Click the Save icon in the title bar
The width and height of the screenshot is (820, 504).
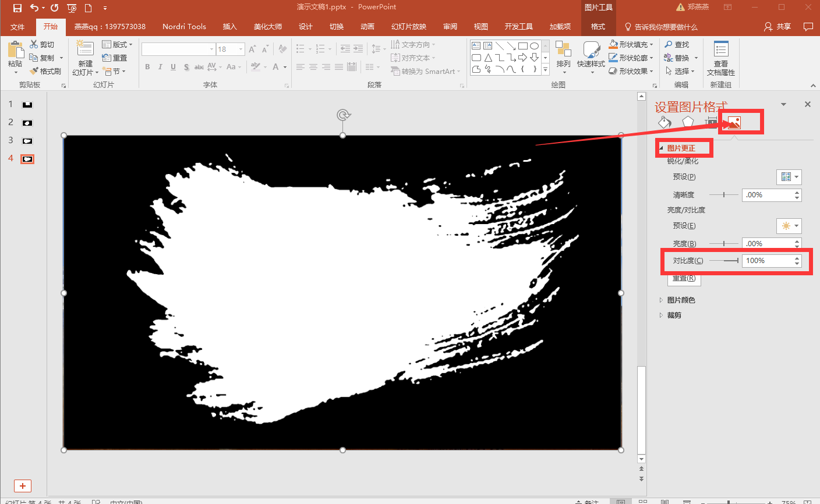(x=17, y=8)
